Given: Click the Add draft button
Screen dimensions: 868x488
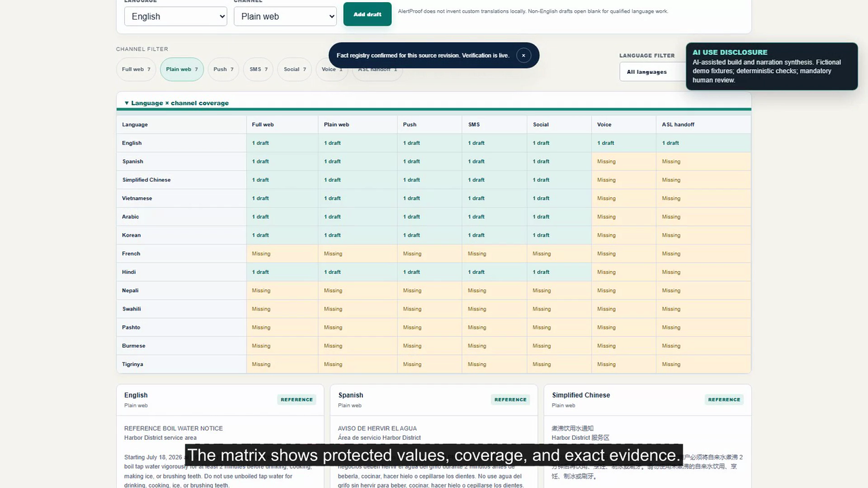Looking at the screenshot, I should pyautogui.click(x=368, y=14).
